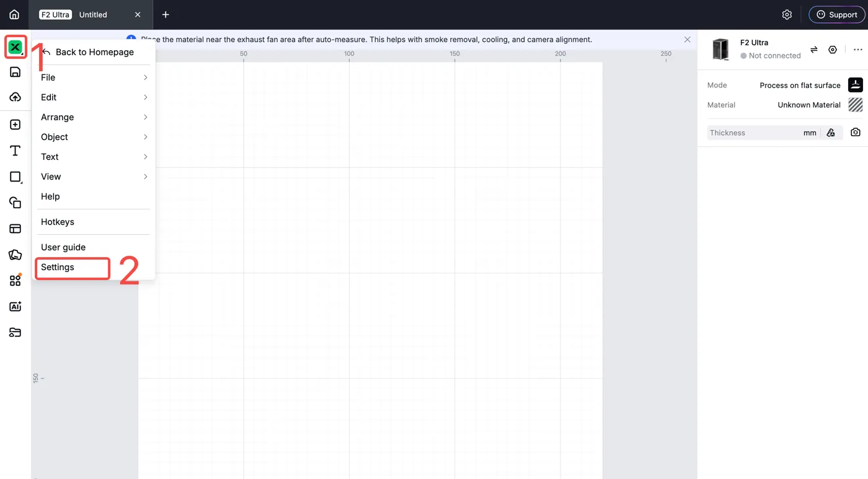
Task: Click the switch device arrows icon
Action: tap(814, 50)
